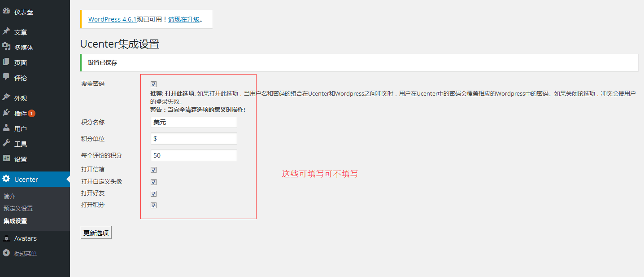644x277 pixels.
Task: Click the 每个评论的积分 input field
Action: point(194,155)
